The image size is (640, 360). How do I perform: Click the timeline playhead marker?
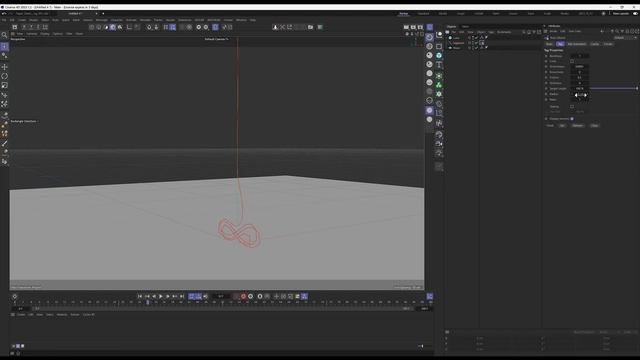148,302
